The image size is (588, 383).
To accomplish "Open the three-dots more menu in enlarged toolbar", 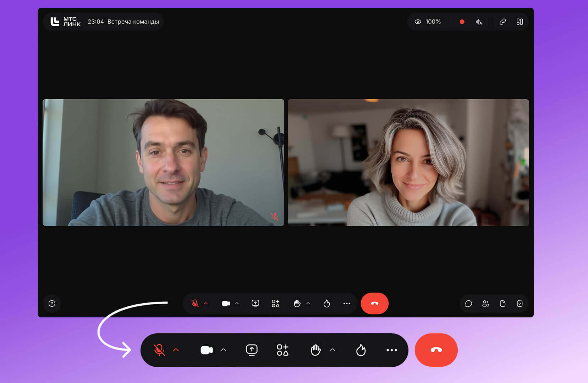I will (391, 350).
